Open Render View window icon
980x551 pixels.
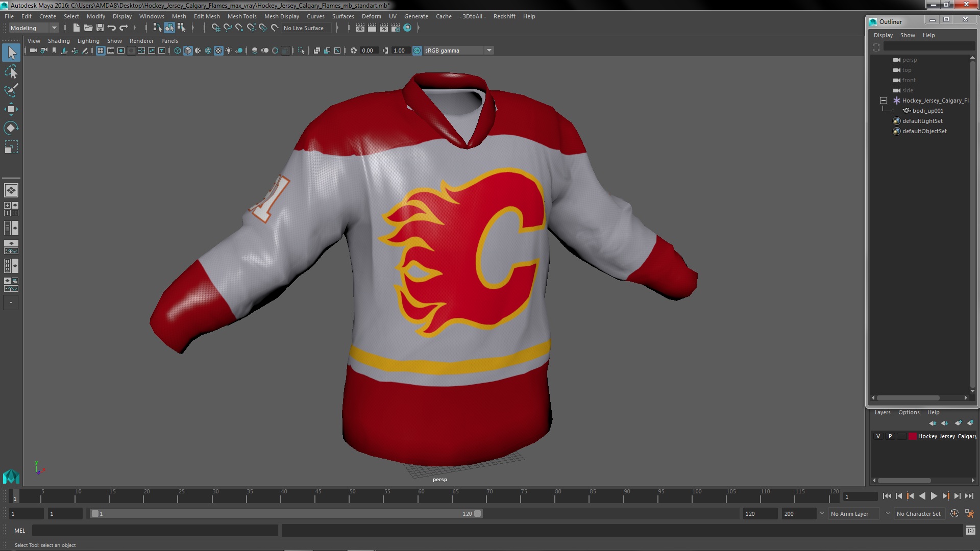click(x=360, y=28)
